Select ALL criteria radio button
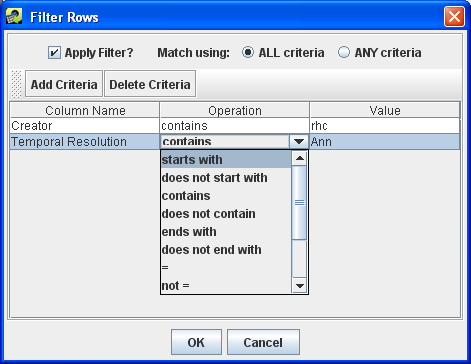 click(x=248, y=52)
